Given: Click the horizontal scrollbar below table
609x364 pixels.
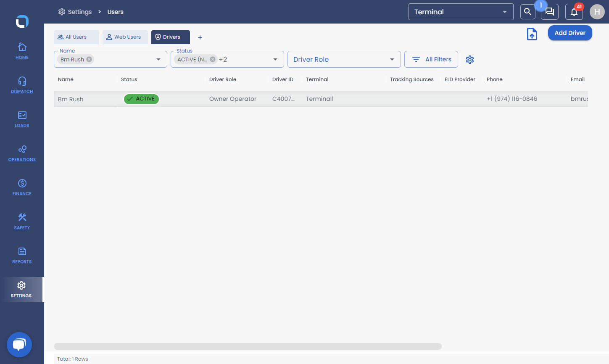Looking at the screenshot, I should pyautogui.click(x=248, y=346).
